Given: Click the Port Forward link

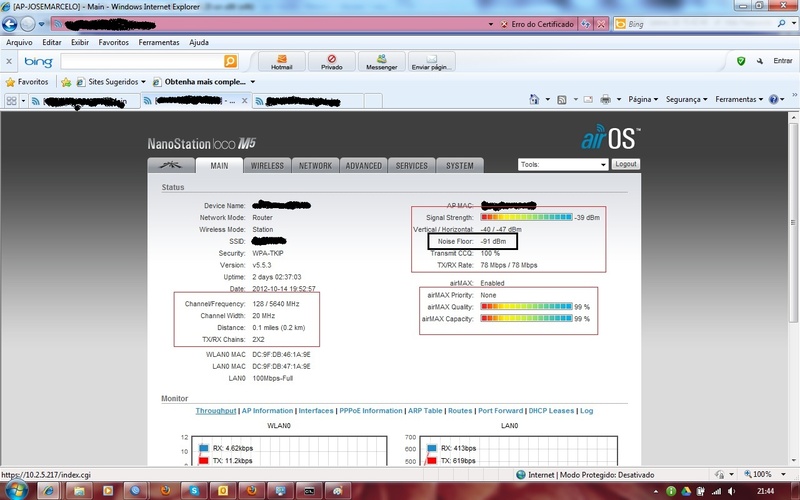Looking at the screenshot, I should pyautogui.click(x=501, y=411).
